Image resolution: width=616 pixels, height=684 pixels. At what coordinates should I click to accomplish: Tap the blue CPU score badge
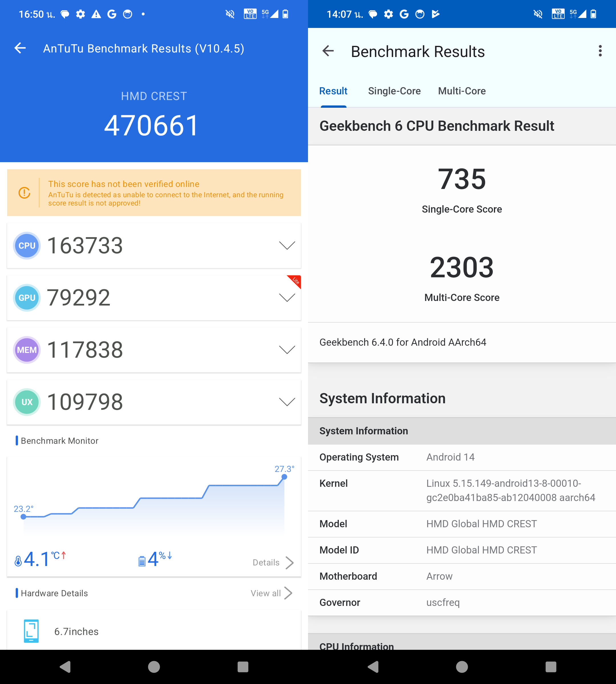coord(27,246)
